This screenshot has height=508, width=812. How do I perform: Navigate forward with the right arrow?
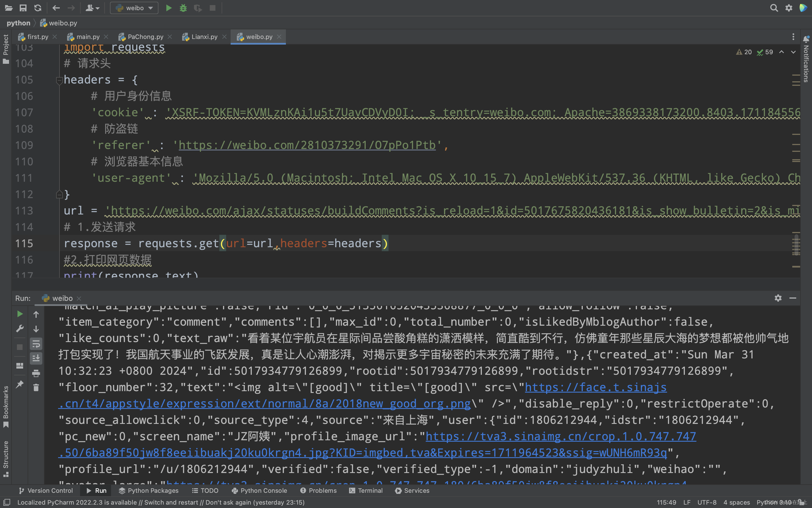pos(71,8)
